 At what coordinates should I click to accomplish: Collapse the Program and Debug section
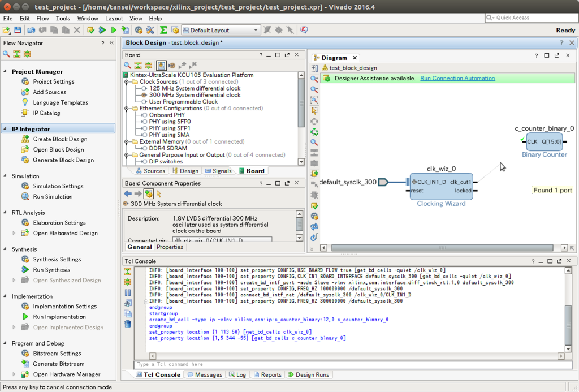5,343
